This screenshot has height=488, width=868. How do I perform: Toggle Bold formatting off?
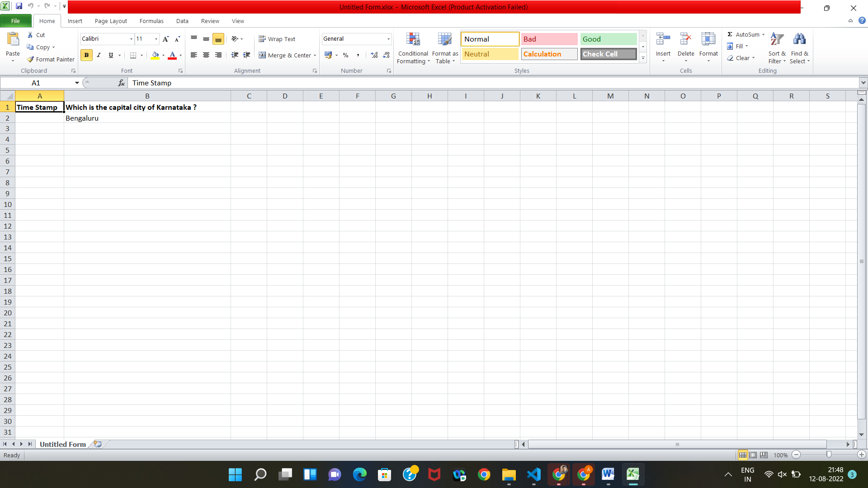click(86, 55)
